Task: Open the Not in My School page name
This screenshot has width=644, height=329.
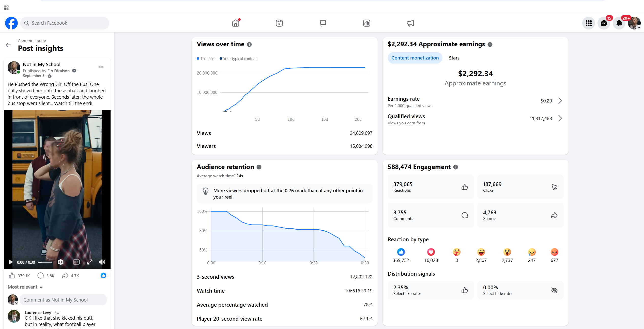Action: point(42,65)
